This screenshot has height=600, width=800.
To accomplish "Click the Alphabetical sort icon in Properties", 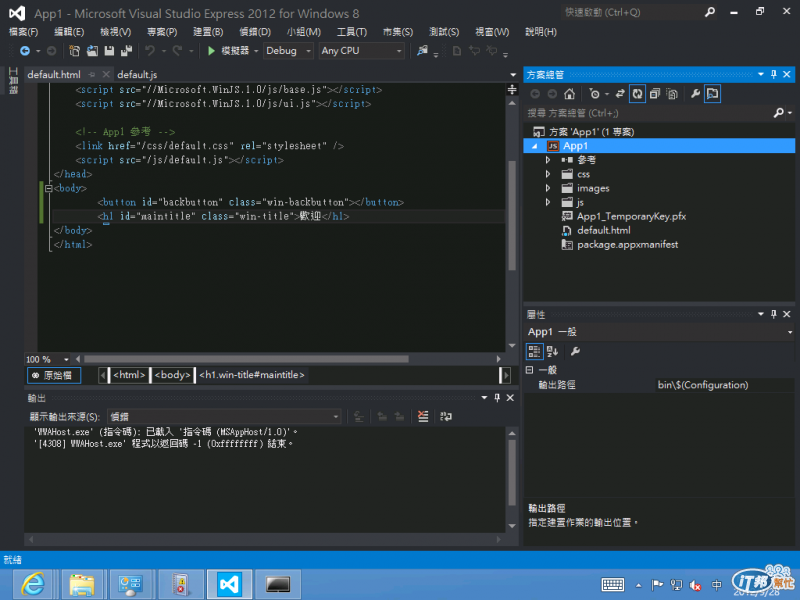I will click(553, 352).
